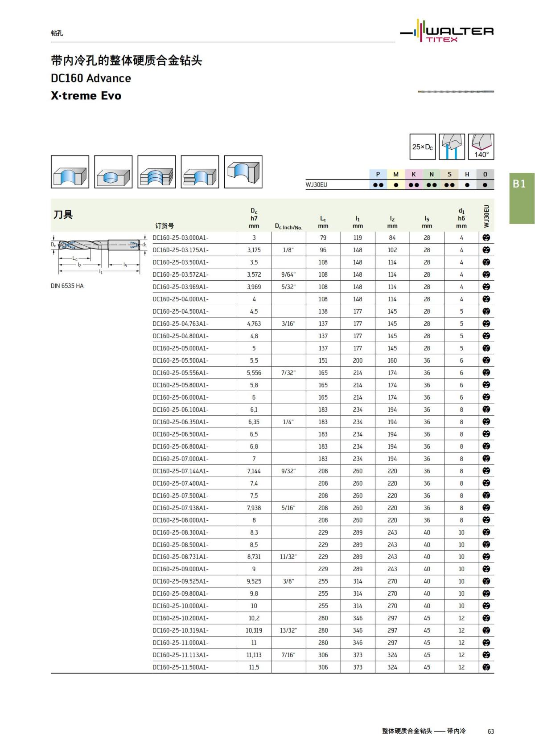
Task: Click availability icon for DC160-25-06.000A1-
Action: pos(486,397)
